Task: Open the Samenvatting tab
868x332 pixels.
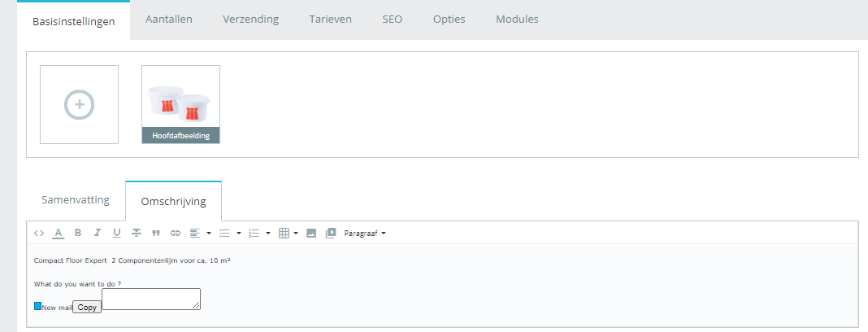Action: click(x=76, y=200)
